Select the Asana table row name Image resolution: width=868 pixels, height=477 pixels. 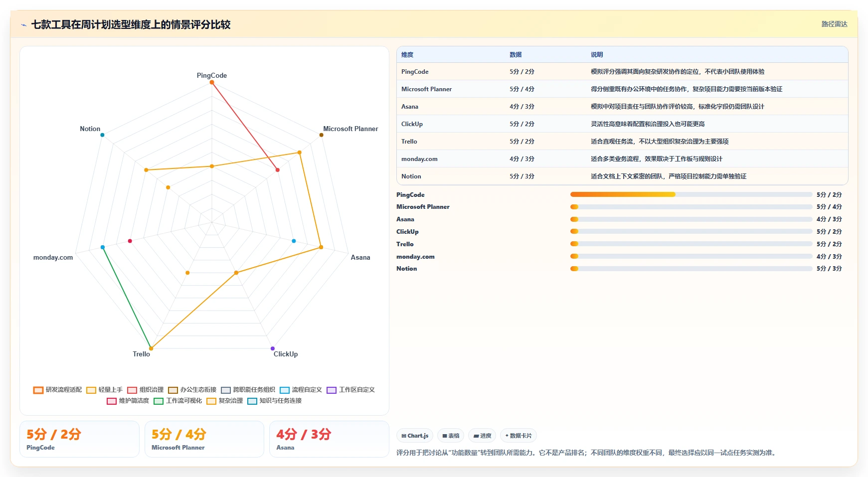410,107
